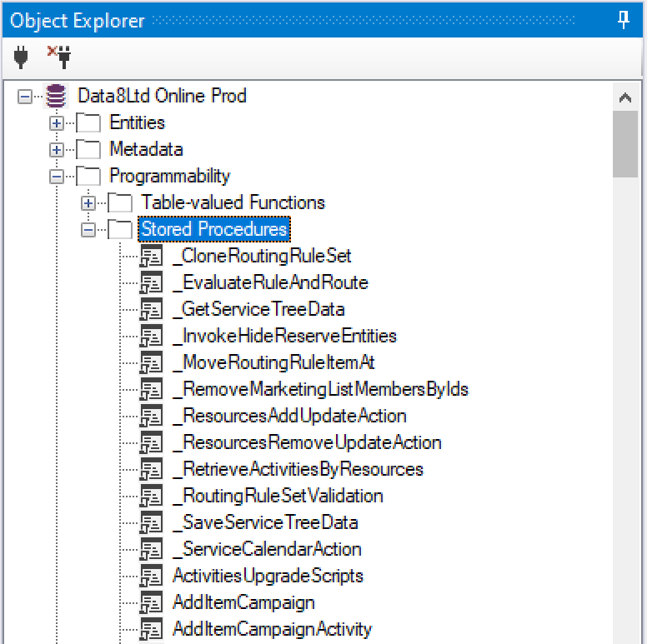This screenshot has height=644, width=647.
Task: Select _RemoveMarketingListMembersByIds in the tree
Action: pos(320,390)
